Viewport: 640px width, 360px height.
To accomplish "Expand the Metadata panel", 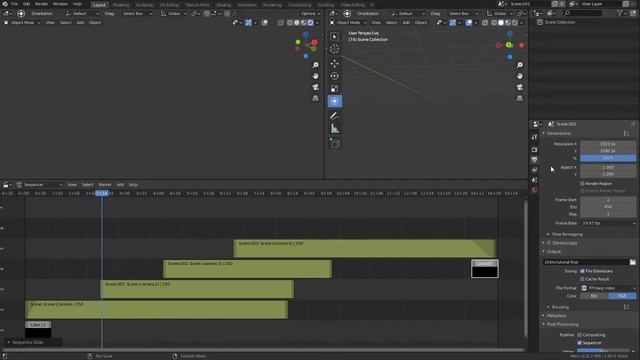I will 556,316.
